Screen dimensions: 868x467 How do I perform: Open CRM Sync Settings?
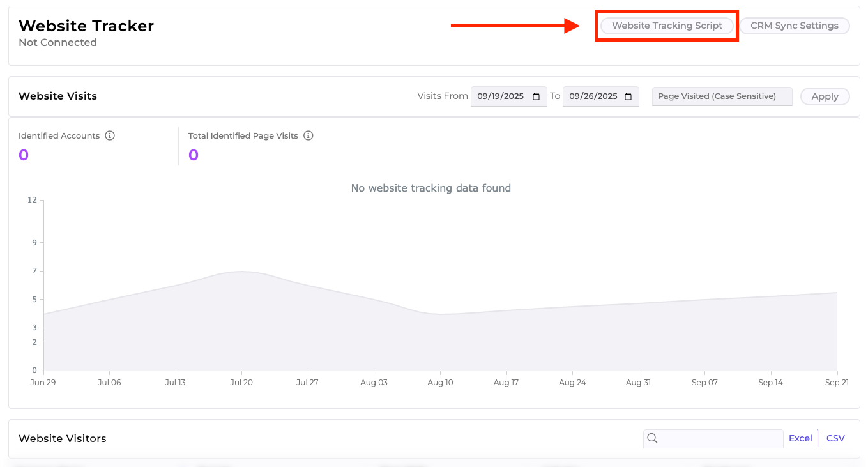click(x=794, y=26)
